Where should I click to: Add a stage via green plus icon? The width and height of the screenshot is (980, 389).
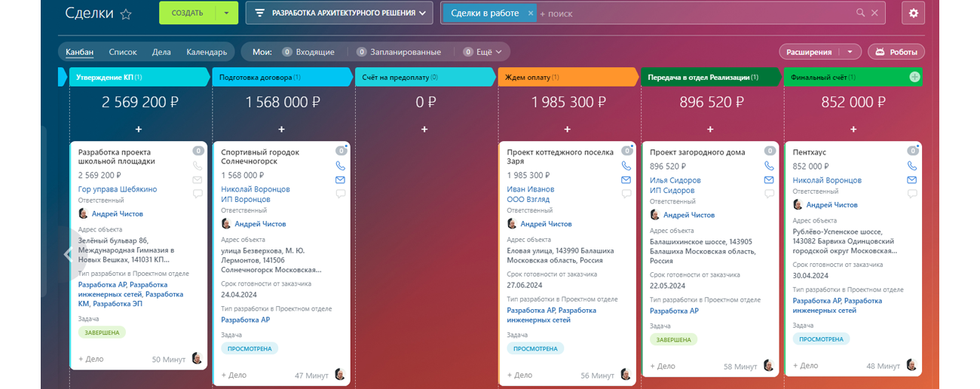coord(914,77)
